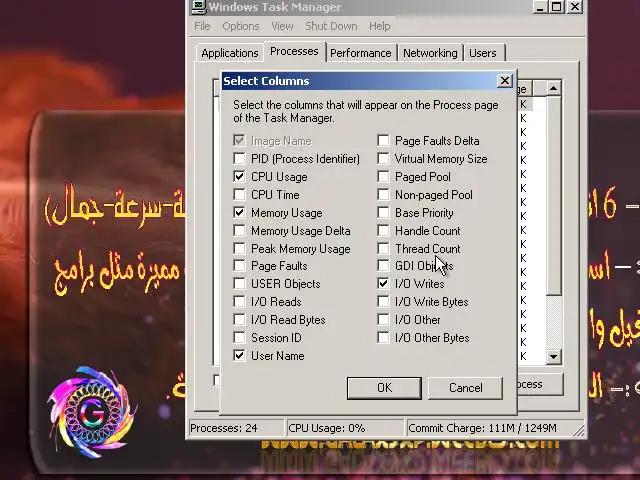Open the File menu in Task Manager

pos(202,26)
